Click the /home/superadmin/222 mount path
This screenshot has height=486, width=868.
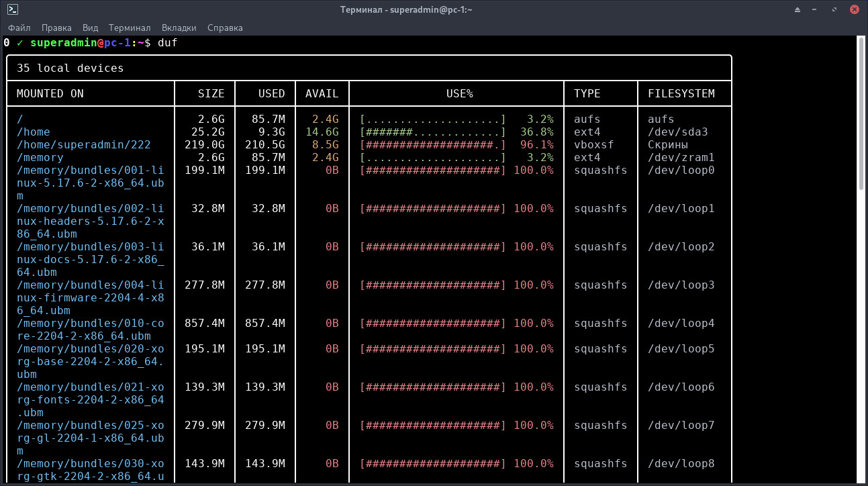click(x=84, y=144)
